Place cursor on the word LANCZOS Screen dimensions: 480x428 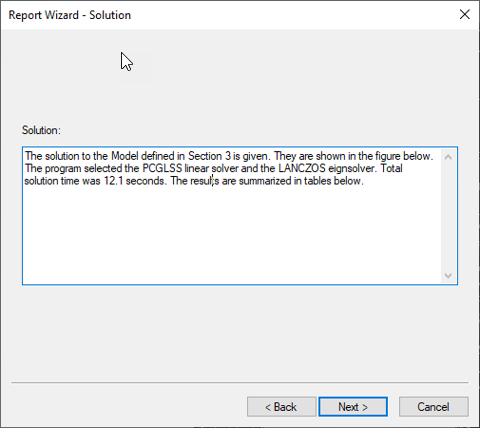point(302,168)
